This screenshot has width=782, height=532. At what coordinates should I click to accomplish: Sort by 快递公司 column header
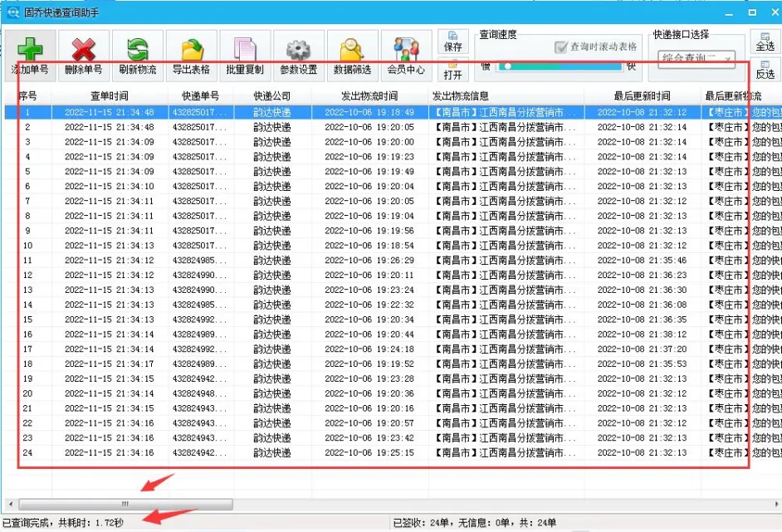pos(272,95)
